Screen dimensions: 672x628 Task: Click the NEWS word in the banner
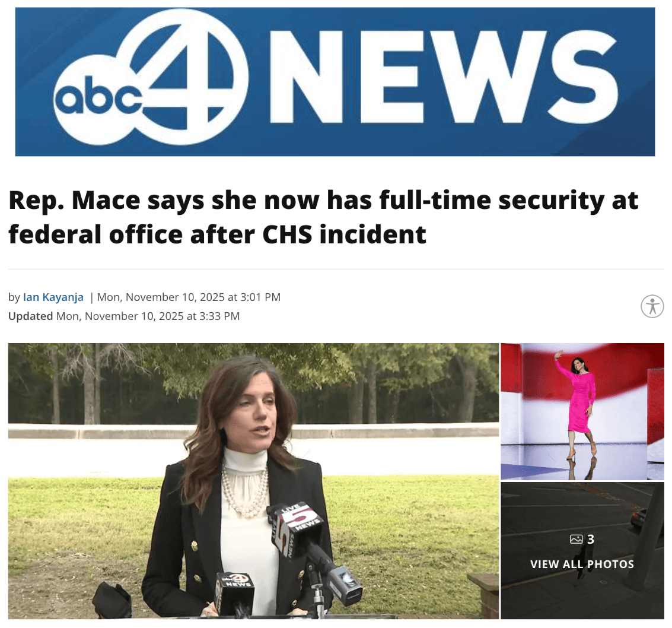tap(443, 75)
